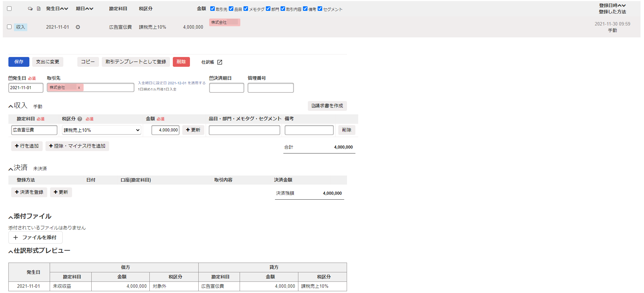Click the 決済を登録 button

point(29,192)
